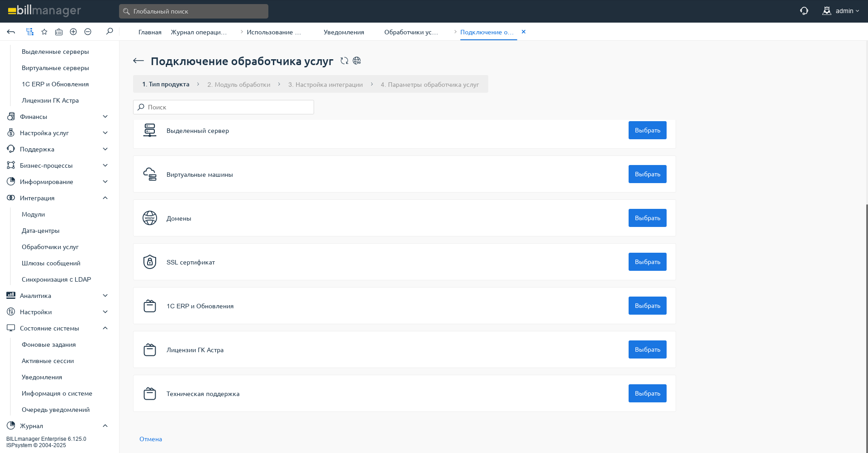Click the briefcase icon in the sidebar toolbar
The image size is (868, 453).
59,32
